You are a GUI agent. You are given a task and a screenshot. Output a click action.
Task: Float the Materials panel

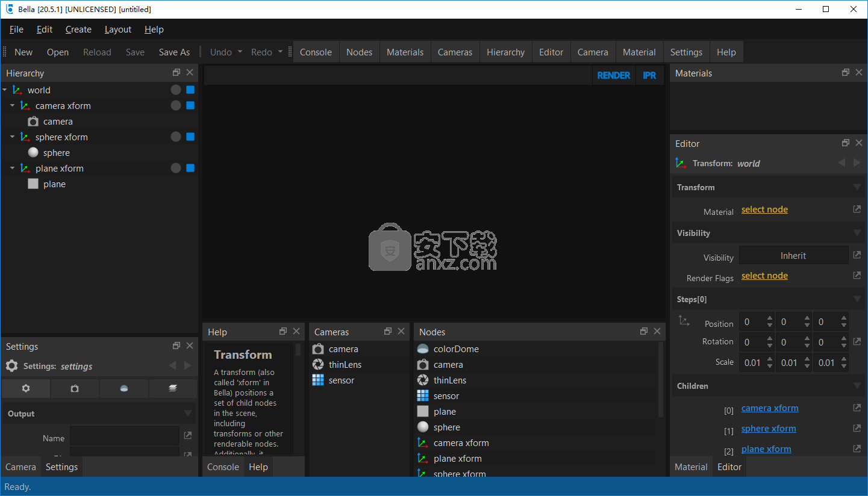point(846,72)
